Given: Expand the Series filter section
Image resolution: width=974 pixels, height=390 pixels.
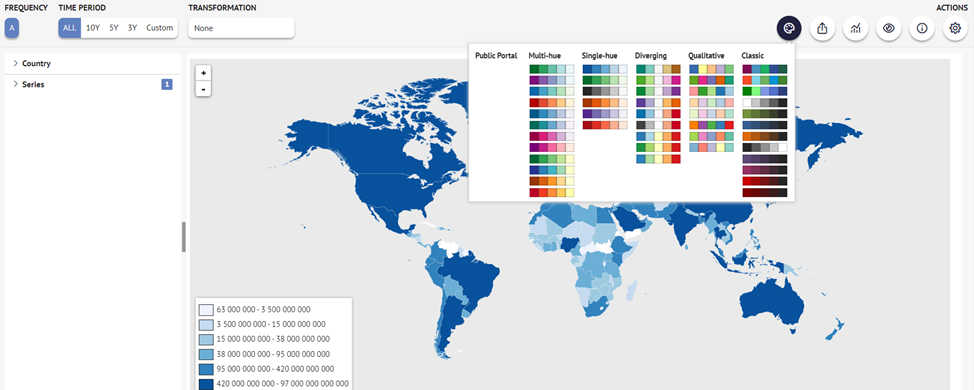Looking at the screenshot, I should pos(93,84).
